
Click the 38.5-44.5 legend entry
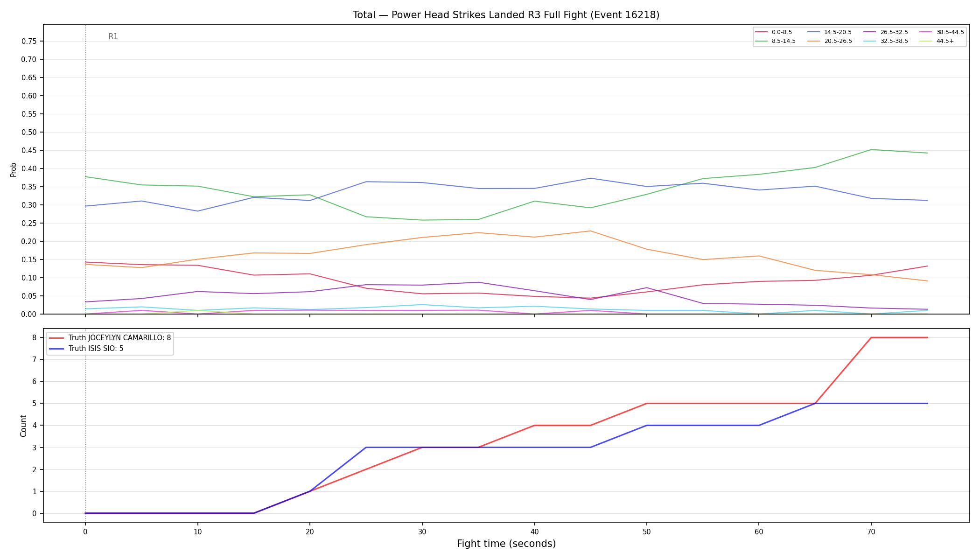click(942, 32)
